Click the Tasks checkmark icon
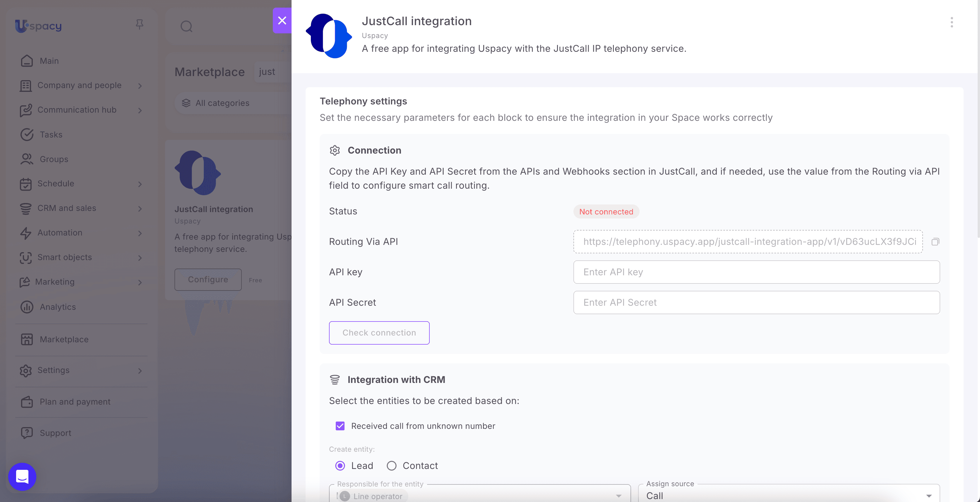 (x=27, y=135)
